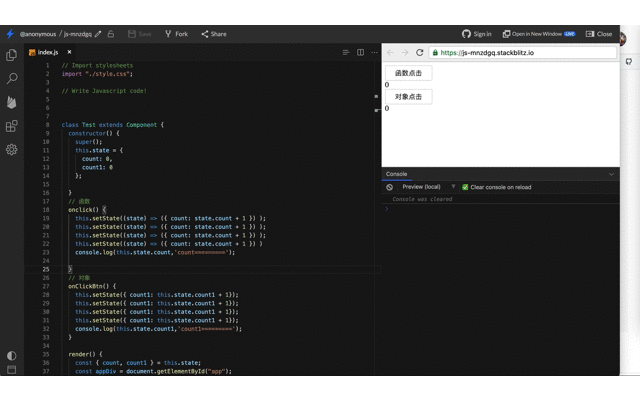The image size is (640, 400).
Task: Click the 对象点击 button in preview
Action: coord(409,97)
